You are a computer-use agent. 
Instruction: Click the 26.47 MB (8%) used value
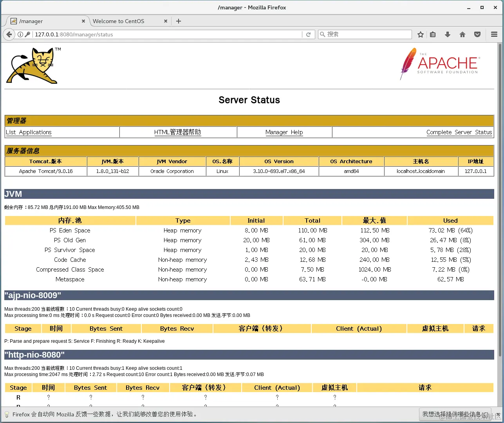(x=450, y=240)
